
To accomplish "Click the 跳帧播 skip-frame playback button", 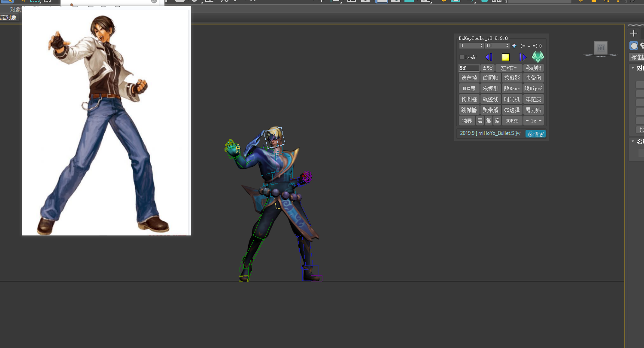I will click(x=469, y=110).
